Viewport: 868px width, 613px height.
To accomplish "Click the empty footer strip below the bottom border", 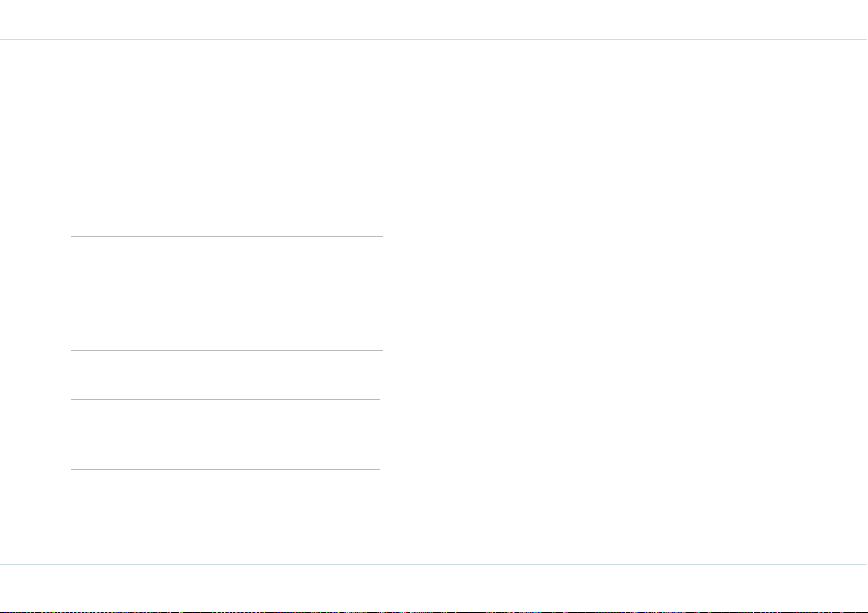I will (434, 587).
